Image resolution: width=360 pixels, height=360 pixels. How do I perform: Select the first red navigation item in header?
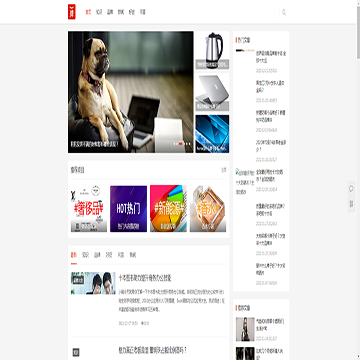tap(88, 12)
